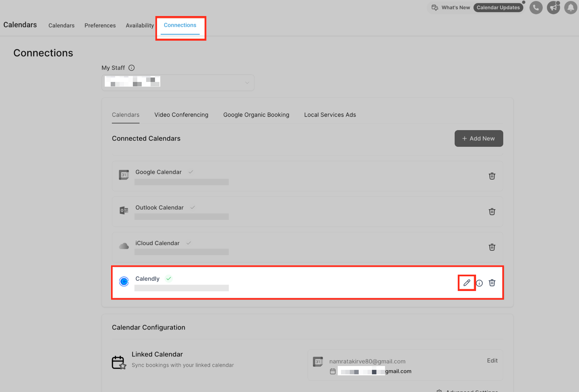Click the Add New button
Viewport: 579px width, 392px height.
[479, 138]
